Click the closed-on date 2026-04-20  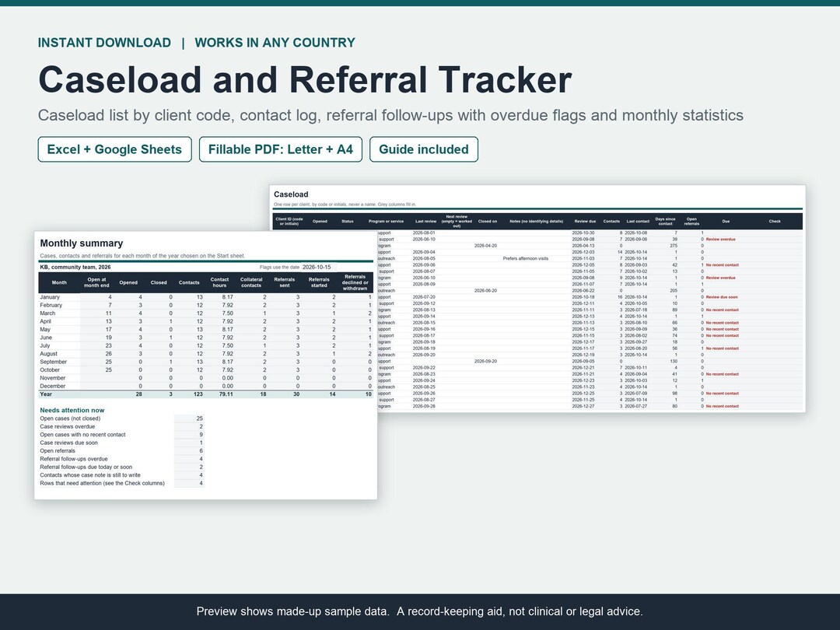[x=485, y=245]
